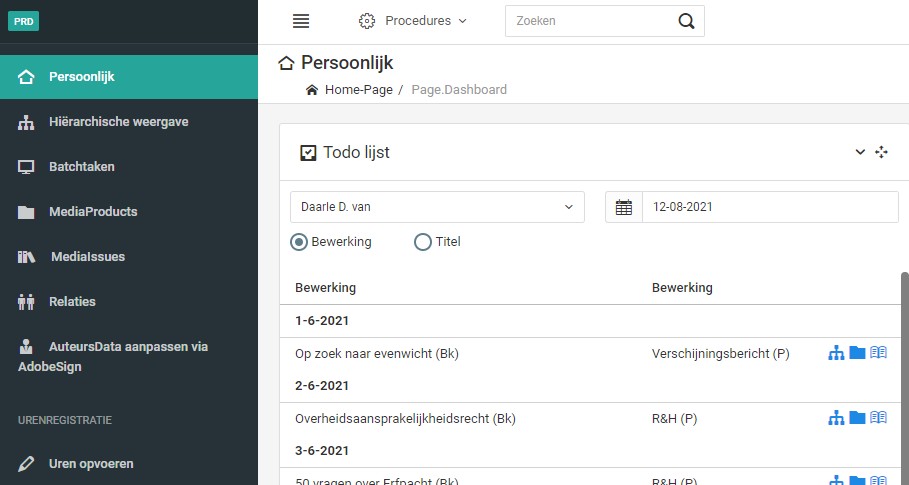Click the hamburger menu icon in top bar
This screenshot has height=485, width=909.
pyautogui.click(x=301, y=21)
